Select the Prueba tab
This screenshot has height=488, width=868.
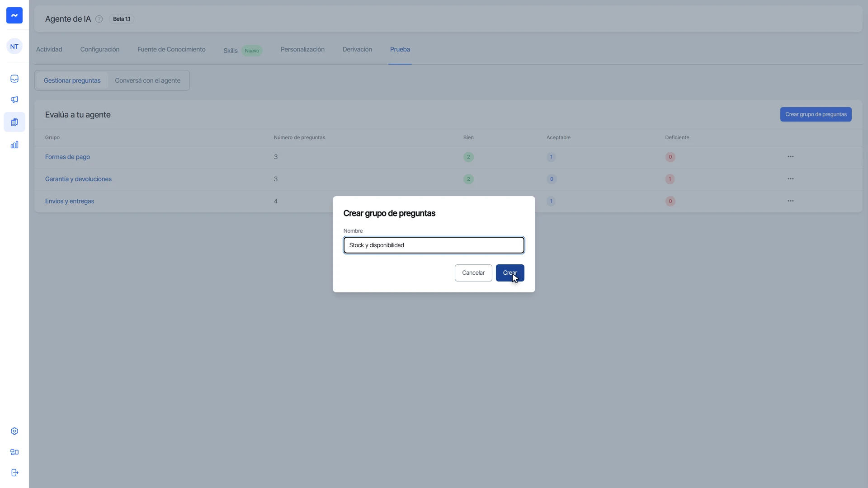pos(400,50)
